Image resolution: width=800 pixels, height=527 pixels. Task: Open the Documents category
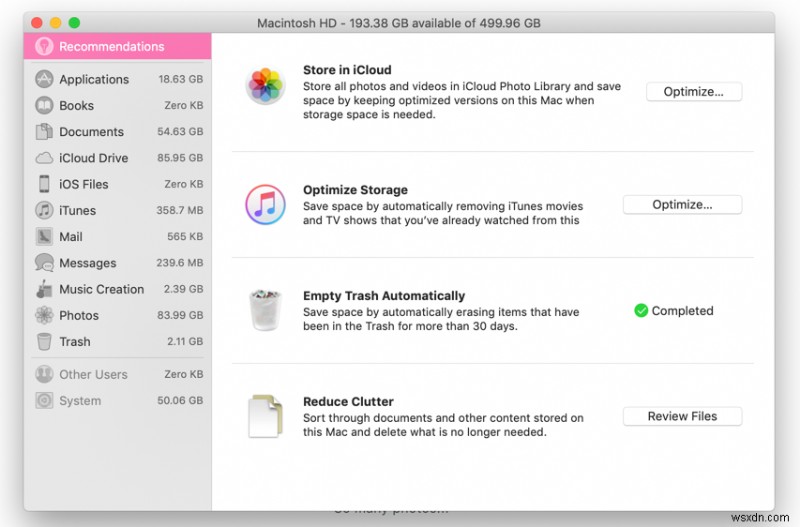coord(117,132)
